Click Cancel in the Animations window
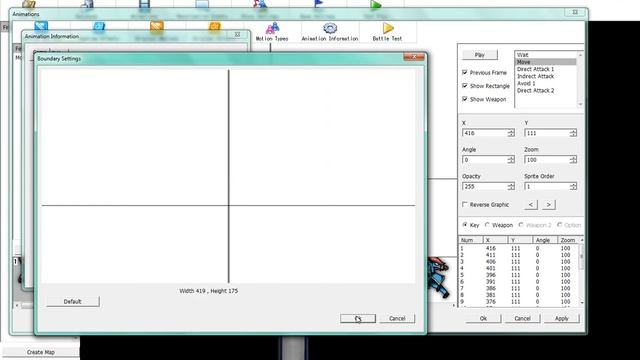Screen dimensions: 640x360 [x=522, y=318]
